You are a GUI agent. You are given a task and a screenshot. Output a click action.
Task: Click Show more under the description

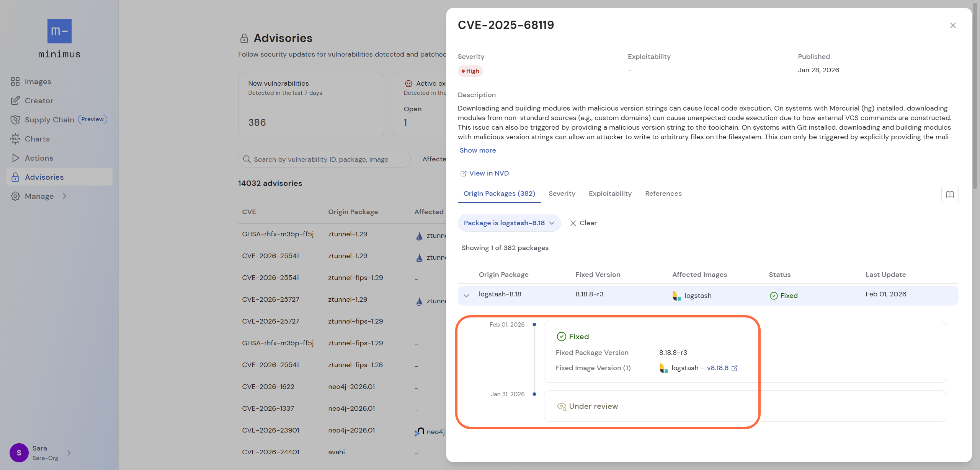[x=477, y=150]
